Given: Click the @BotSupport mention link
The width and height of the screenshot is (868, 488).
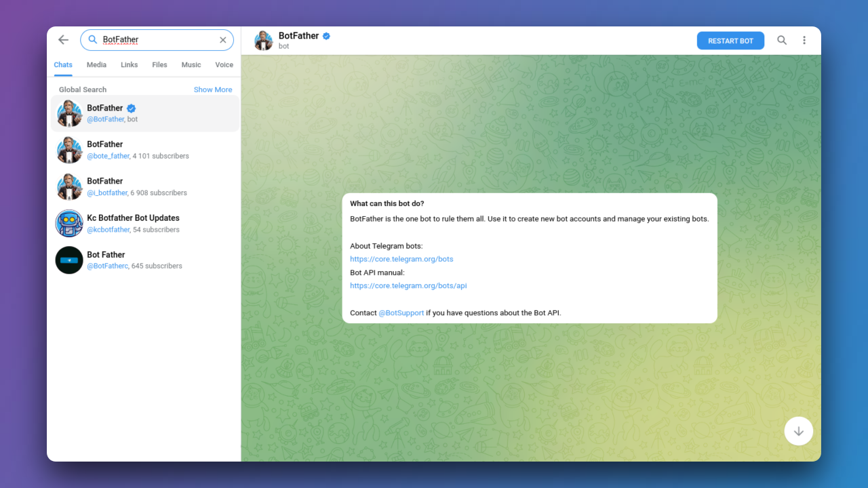Looking at the screenshot, I should pyautogui.click(x=401, y=312).
